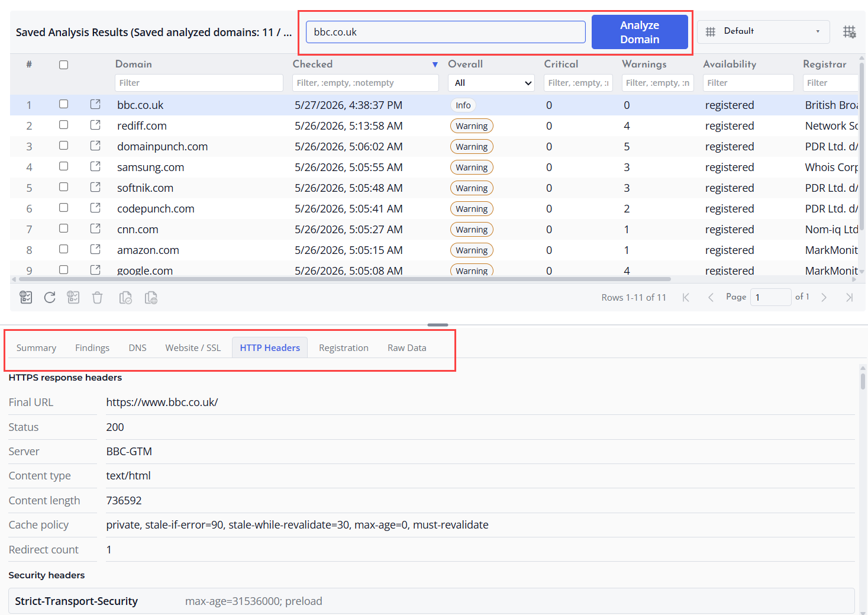This screenshot has height=615, width=868.
Task: Click the Warnings column filter field
Action: click(657, 83)
